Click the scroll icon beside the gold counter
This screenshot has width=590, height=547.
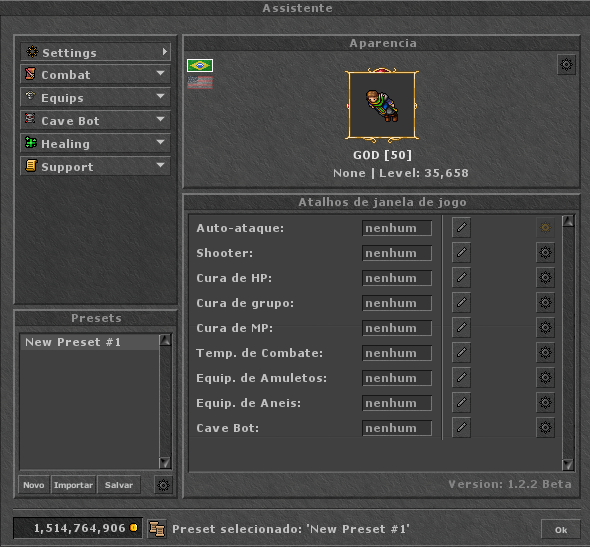point(157,529)
